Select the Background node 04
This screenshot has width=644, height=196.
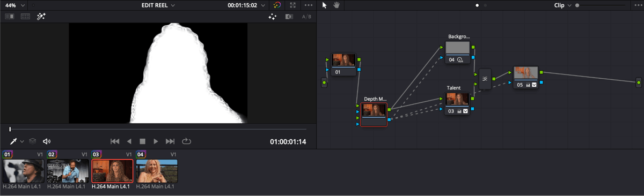pyautogui.click(x=458, y=52)
